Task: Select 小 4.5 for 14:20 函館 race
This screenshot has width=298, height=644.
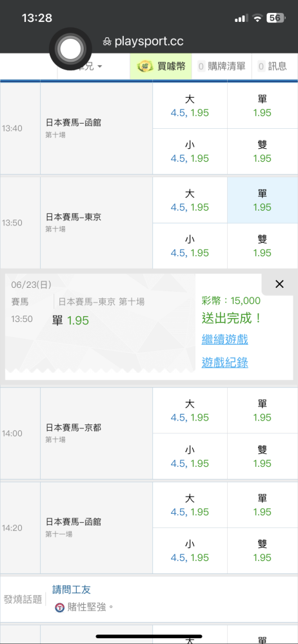Action: [x=190, y=551]
